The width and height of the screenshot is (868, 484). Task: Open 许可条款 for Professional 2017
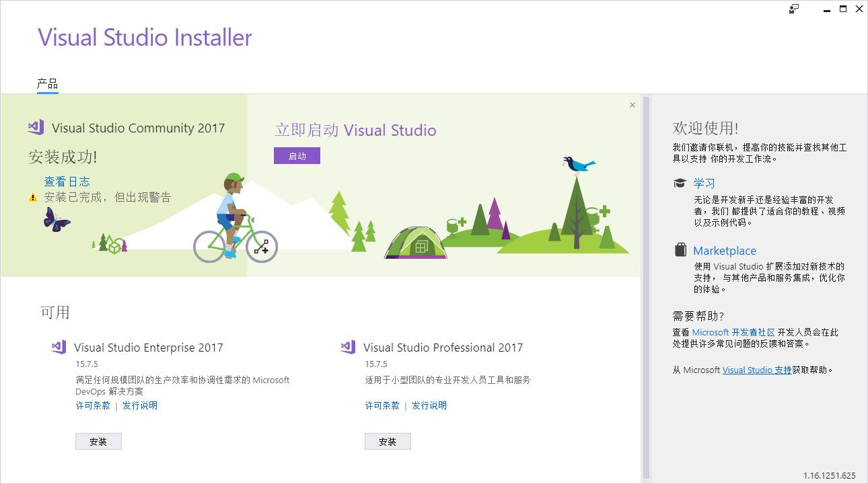(x=382, y=405)
